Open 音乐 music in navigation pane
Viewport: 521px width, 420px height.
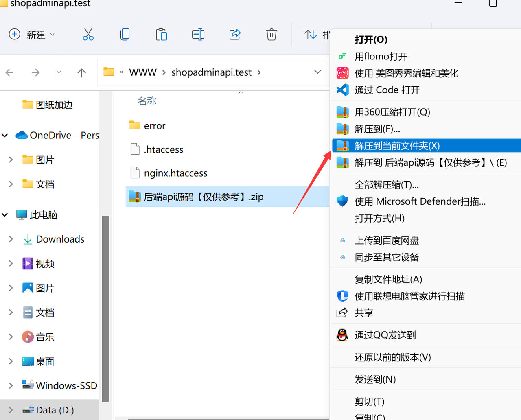(38, 337)
